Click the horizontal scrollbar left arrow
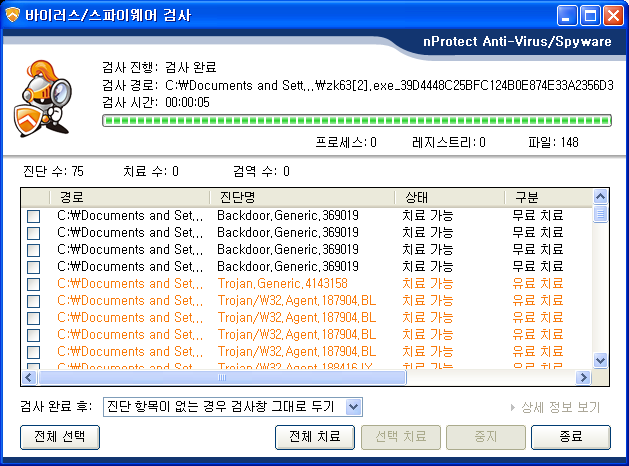The height and width of the screenshot is (466, 629). pyautogui.click(x=29, y=377)
